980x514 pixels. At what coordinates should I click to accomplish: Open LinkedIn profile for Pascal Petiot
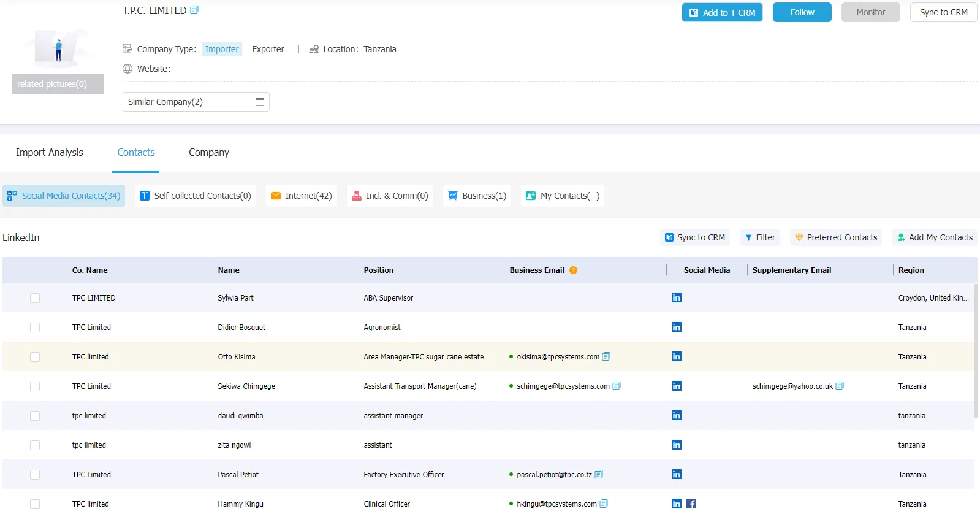pos(677,474)
